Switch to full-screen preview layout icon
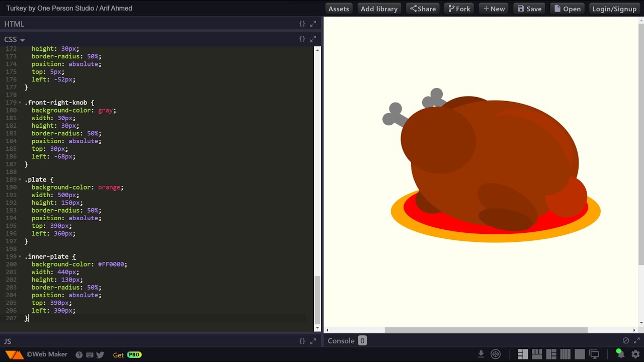 [x=580, y=354]
